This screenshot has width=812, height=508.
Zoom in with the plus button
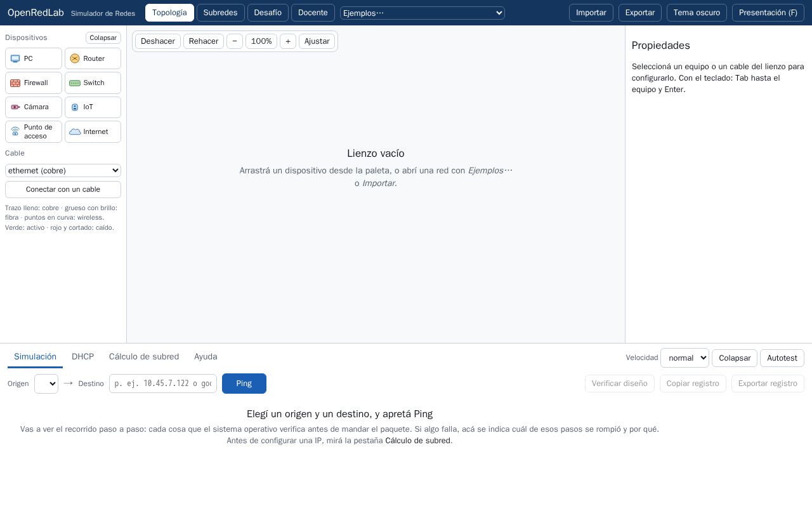[x=288, y=41]
